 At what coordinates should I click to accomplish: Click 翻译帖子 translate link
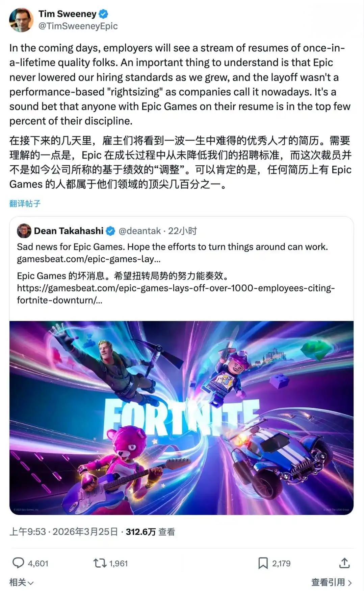click(x=25, y=203)
